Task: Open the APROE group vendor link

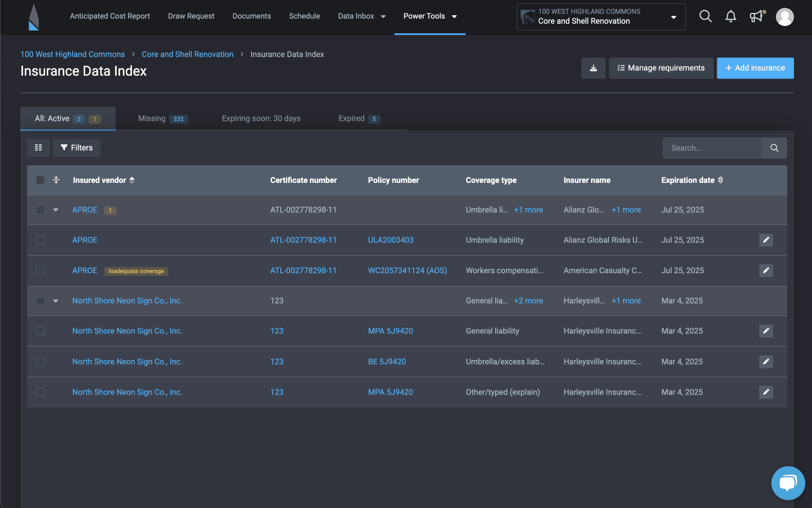Action: coord(85,210)
